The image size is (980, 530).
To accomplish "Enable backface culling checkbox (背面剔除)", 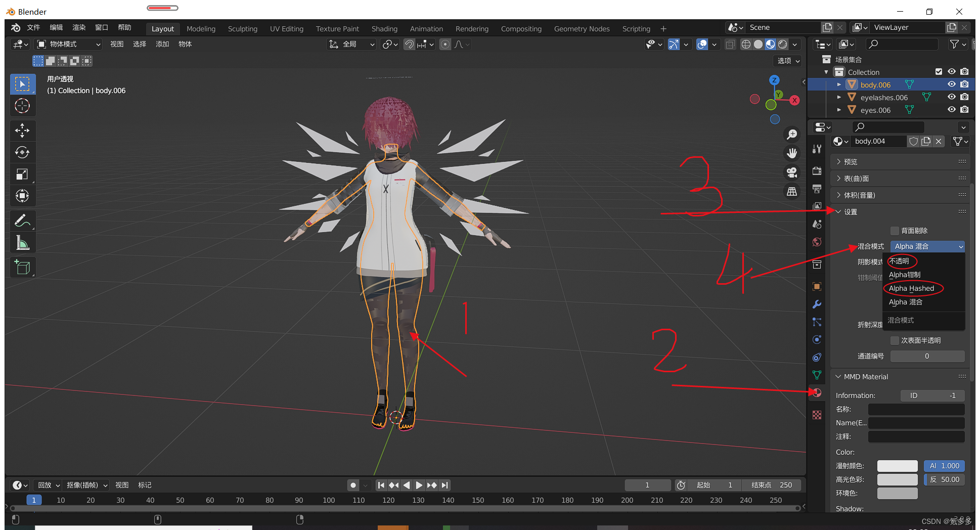I will click(895, 231).
